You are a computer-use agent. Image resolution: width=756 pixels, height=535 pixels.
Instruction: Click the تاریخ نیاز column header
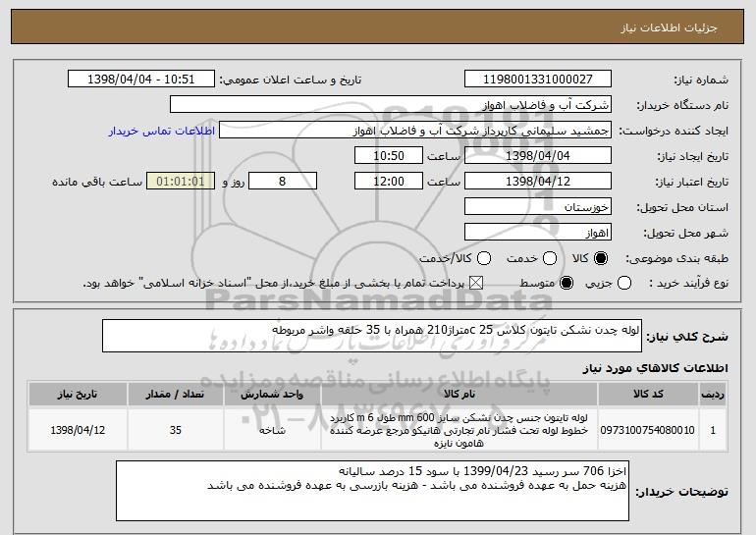pos(78,395)
